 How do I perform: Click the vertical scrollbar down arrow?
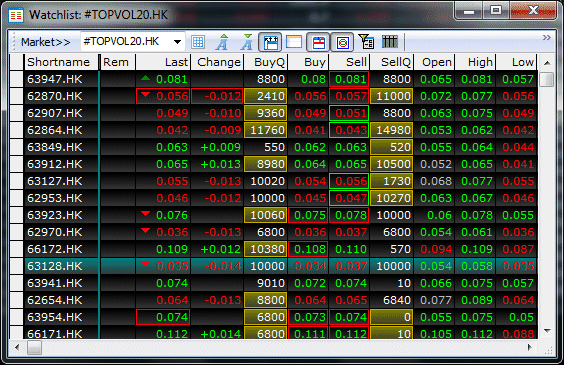click(547, 330)
